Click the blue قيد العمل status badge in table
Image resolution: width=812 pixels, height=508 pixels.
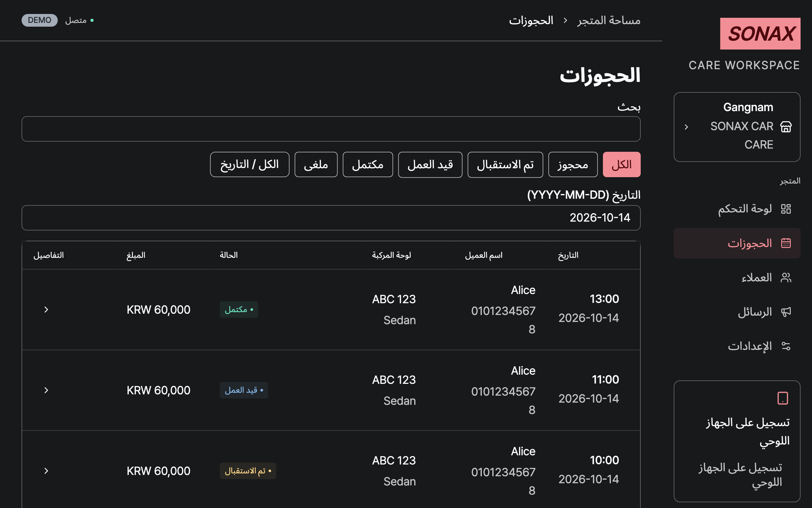point(244,390)
